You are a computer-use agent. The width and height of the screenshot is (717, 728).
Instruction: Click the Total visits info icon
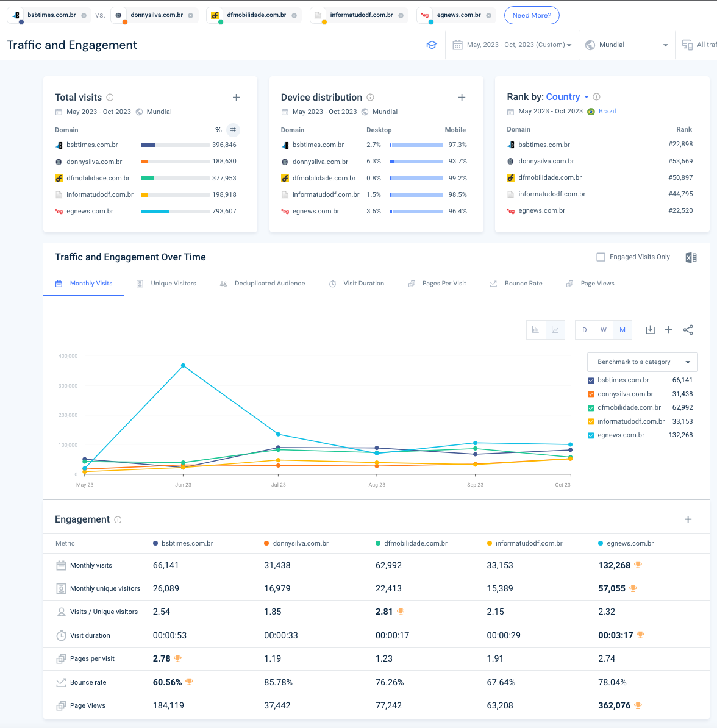click(x=110, y=98)
